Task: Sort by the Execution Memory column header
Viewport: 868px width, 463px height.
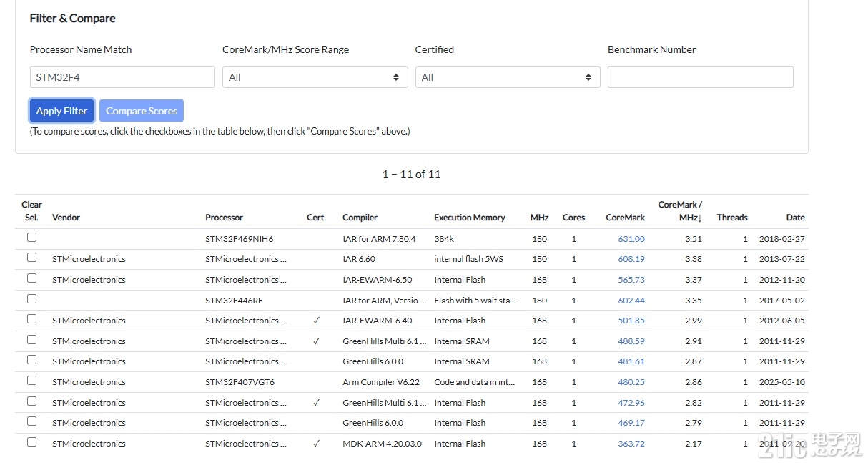Action: (470, 218)
